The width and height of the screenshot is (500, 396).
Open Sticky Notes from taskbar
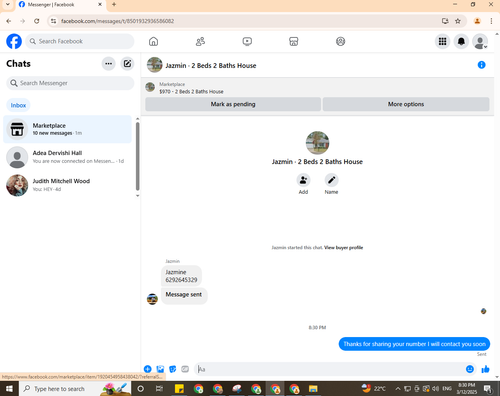click(179, 389)
